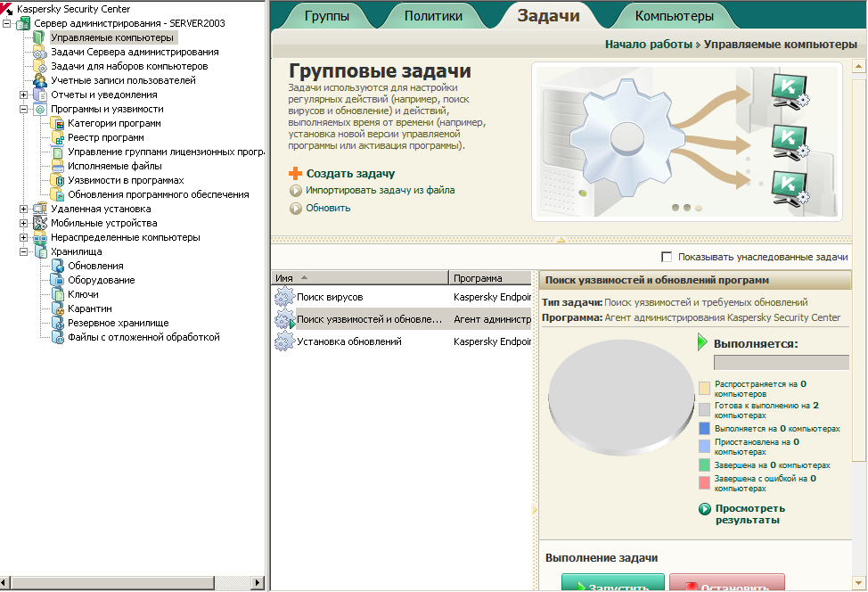Select Управление группами лицензионных программ tree item
Viewport: 868px width, 592px height.
pyautogui.click(x=166, y=152)
